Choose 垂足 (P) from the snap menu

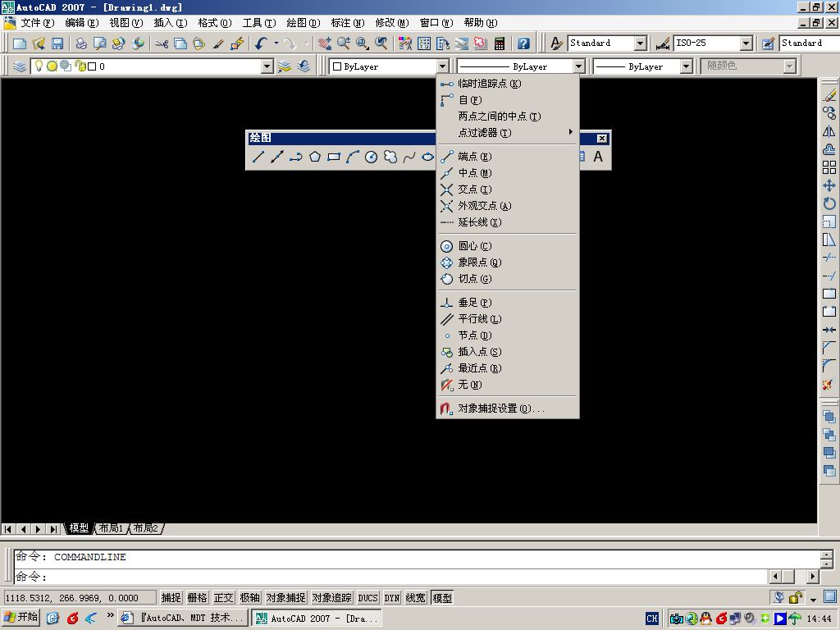508,303
